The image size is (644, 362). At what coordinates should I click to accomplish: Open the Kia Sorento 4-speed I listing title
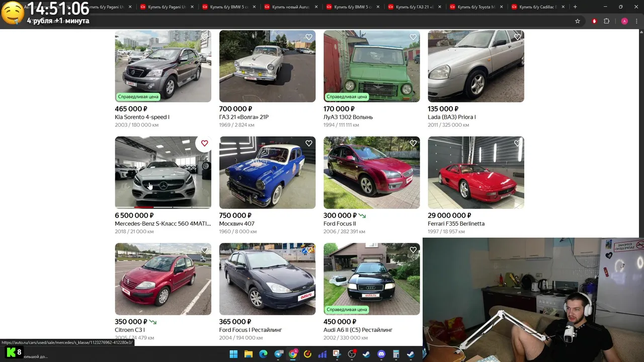click(x=142, y=117)
